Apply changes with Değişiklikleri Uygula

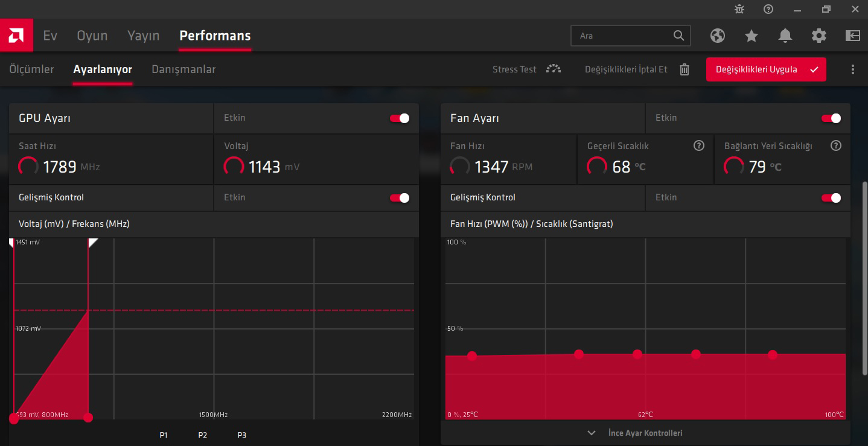point(765,69)
